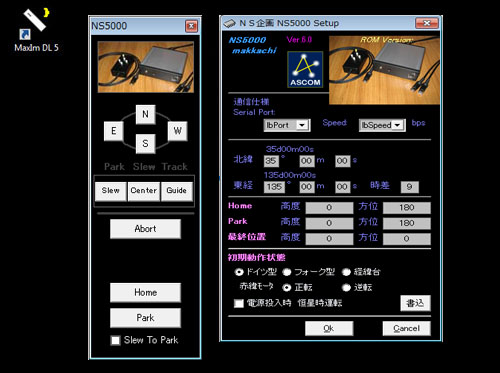Nudge telescope south with S button
The height and width of the screenshot is (373, 500).
click(145, 144)
